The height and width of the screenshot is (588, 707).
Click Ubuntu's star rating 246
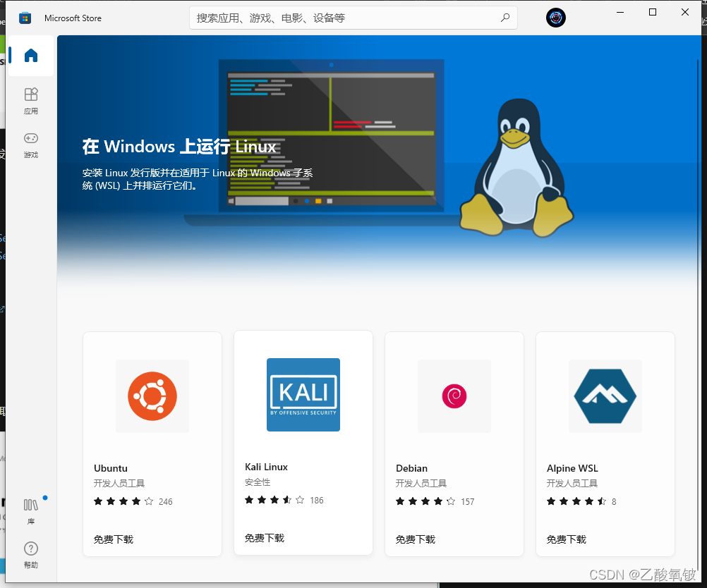coord(133,501)
